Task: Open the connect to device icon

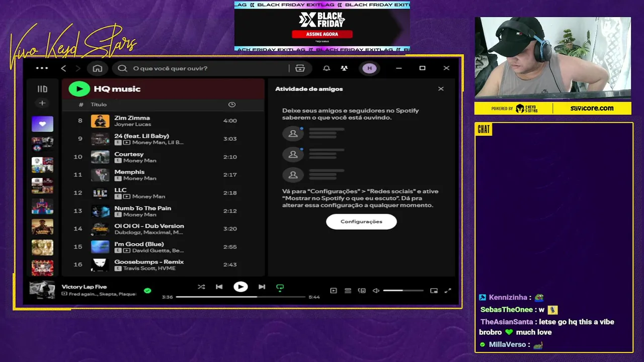Action: tap(362, 291)
